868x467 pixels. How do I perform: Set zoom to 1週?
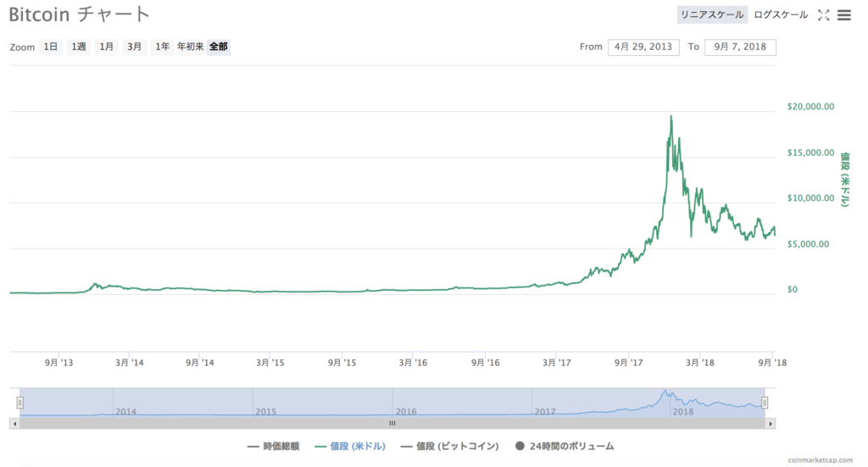pos(79,47)
